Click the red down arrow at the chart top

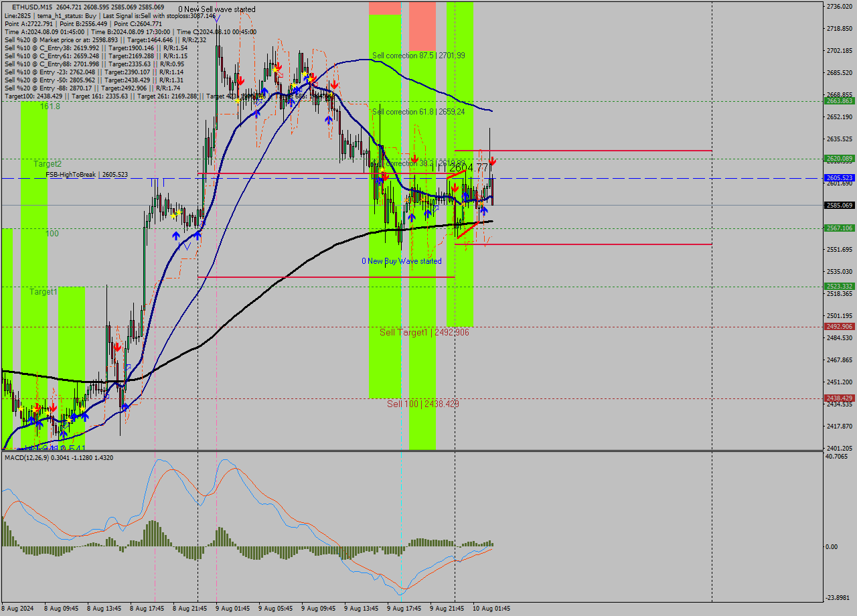click(x=241, y=79)
